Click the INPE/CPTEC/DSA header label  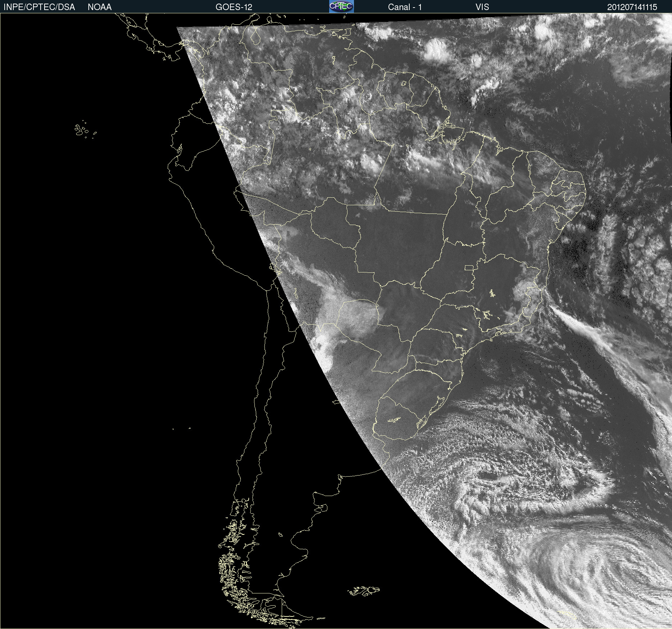click(x=39, y=7)
